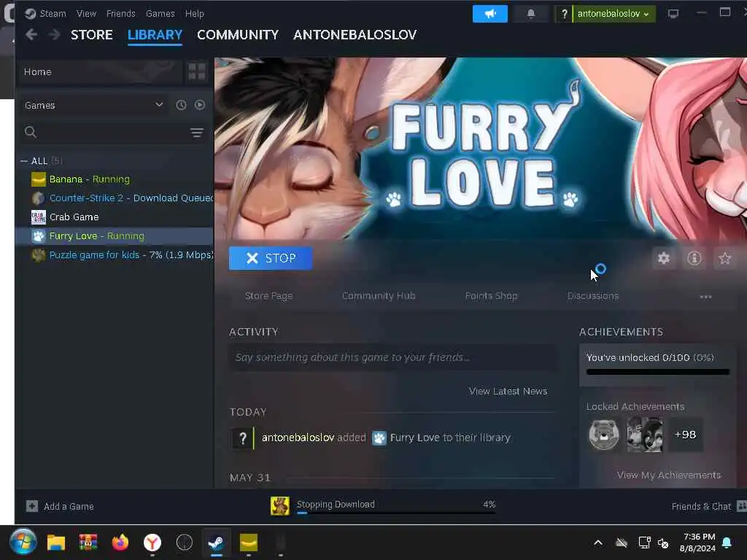Open the ANTONEBALOSLOV profile tab
This screenshot has height=560, width=747.
[355, 35]
